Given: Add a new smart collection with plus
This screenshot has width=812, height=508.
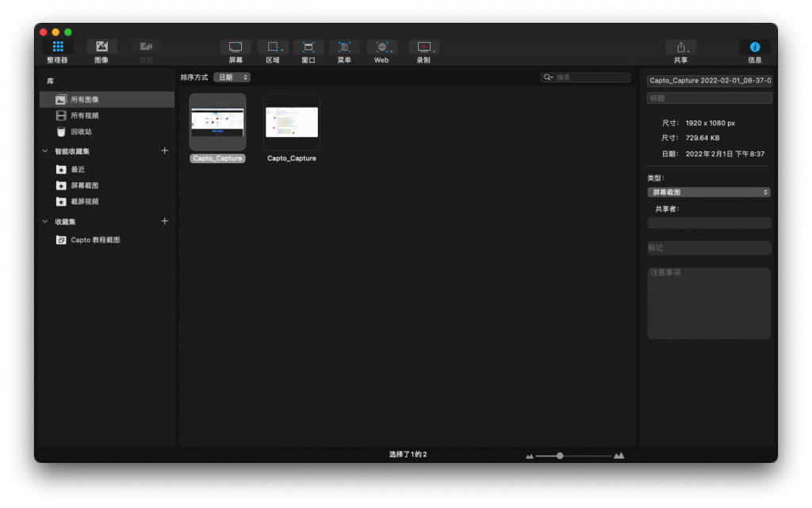Looking at the screenshot, I should [x=165, y=151].
